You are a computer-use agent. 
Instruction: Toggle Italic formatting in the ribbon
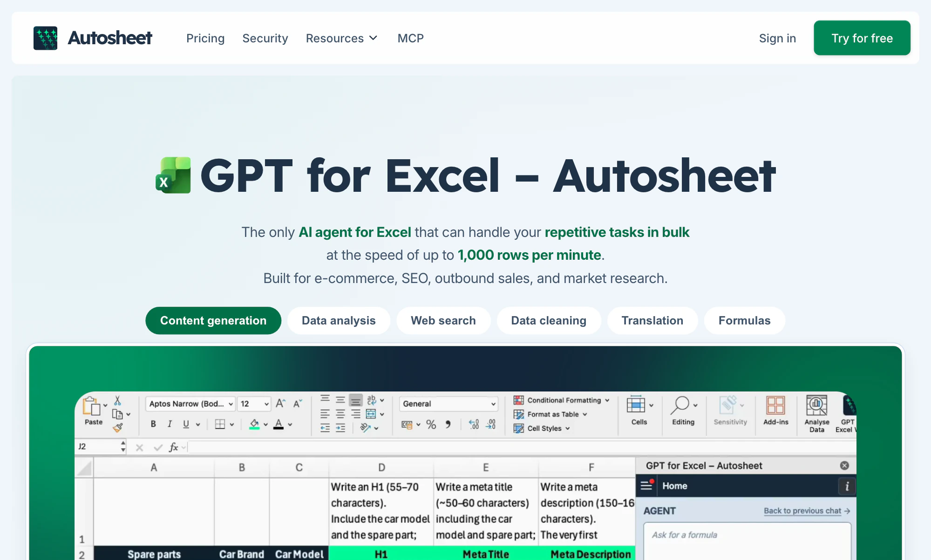pos(170,424)
